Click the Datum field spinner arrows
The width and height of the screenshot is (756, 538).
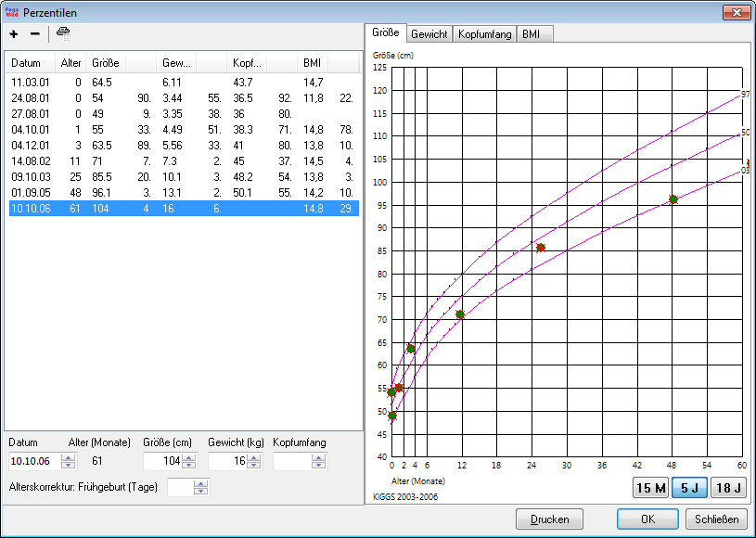pos(68,461)
